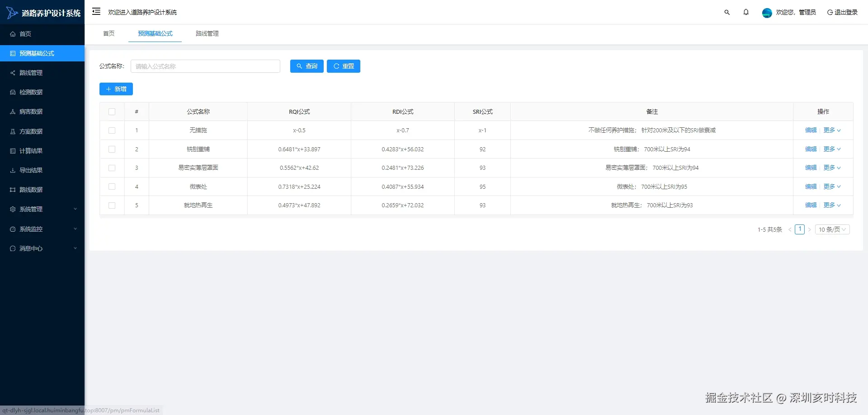Check the box for row 无措施
The height and width of the screenshot is (415, 868).
[x=112, y=131]
